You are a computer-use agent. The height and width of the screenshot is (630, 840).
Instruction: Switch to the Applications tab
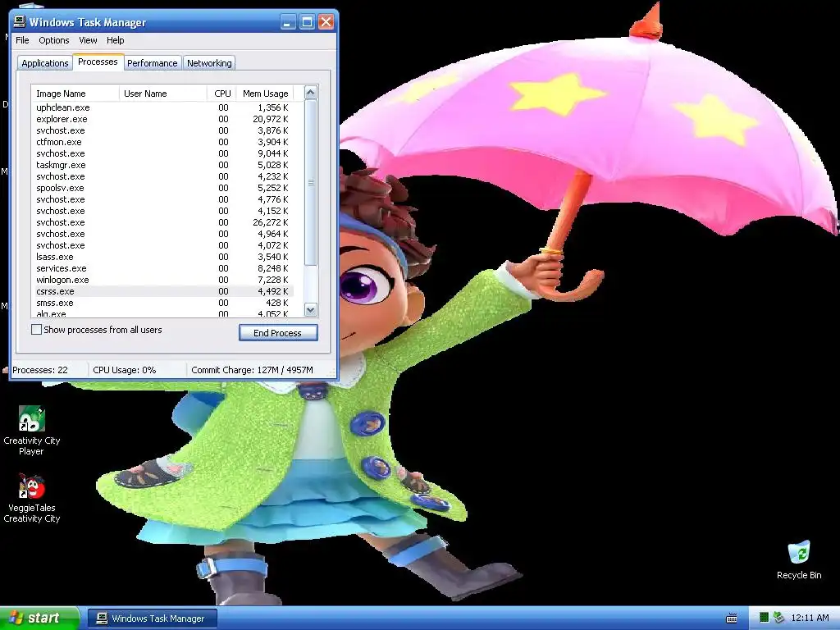(45, 62)
